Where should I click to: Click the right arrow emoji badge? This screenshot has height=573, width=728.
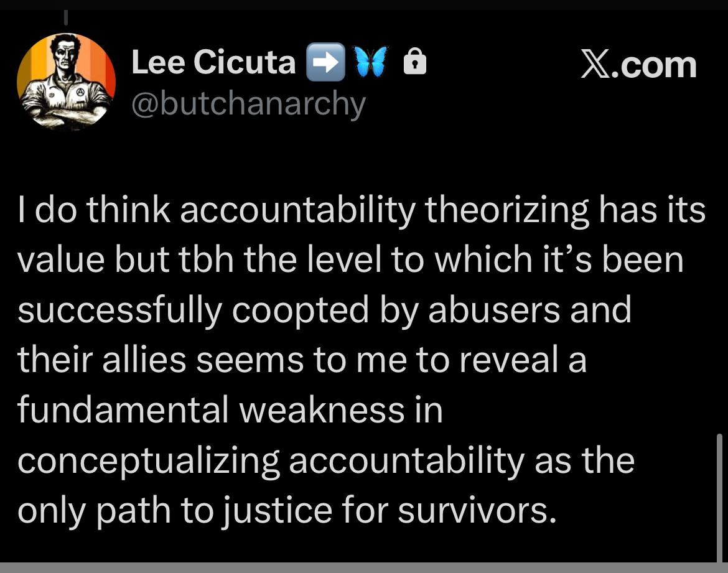click(325, 62)
